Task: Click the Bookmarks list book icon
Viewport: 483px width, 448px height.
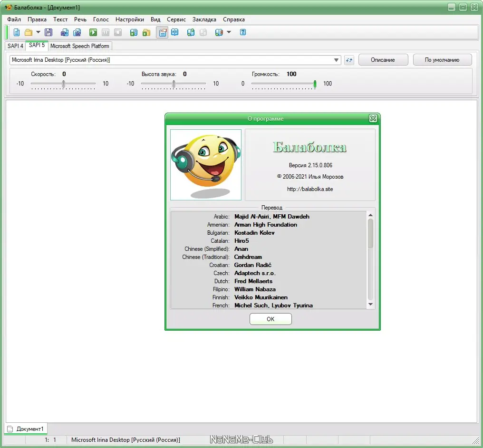Action: click(x=219, y=32)
